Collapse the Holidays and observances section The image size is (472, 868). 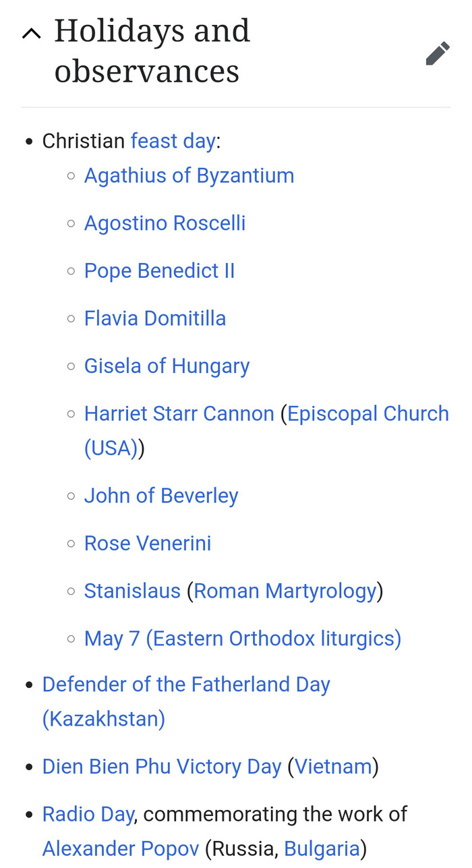click(x=31, y=33)
